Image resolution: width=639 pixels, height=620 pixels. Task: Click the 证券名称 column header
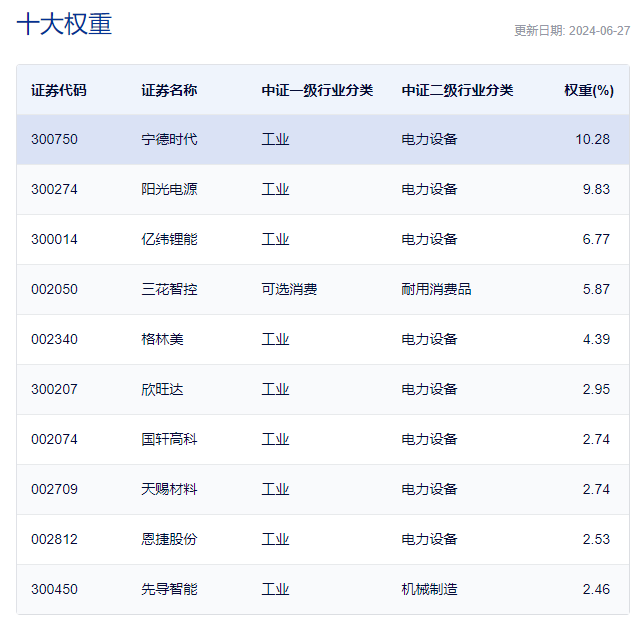pyautogui.click(x=169, y=90)
